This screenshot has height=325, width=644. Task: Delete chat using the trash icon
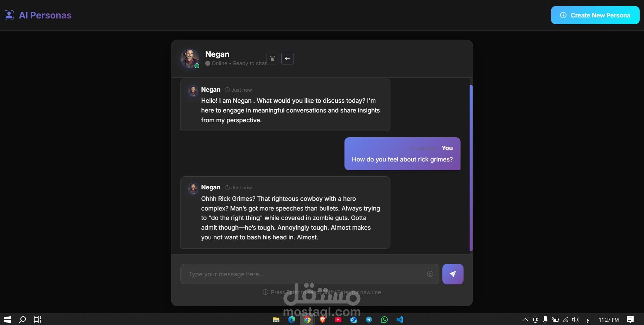point(272,58)
